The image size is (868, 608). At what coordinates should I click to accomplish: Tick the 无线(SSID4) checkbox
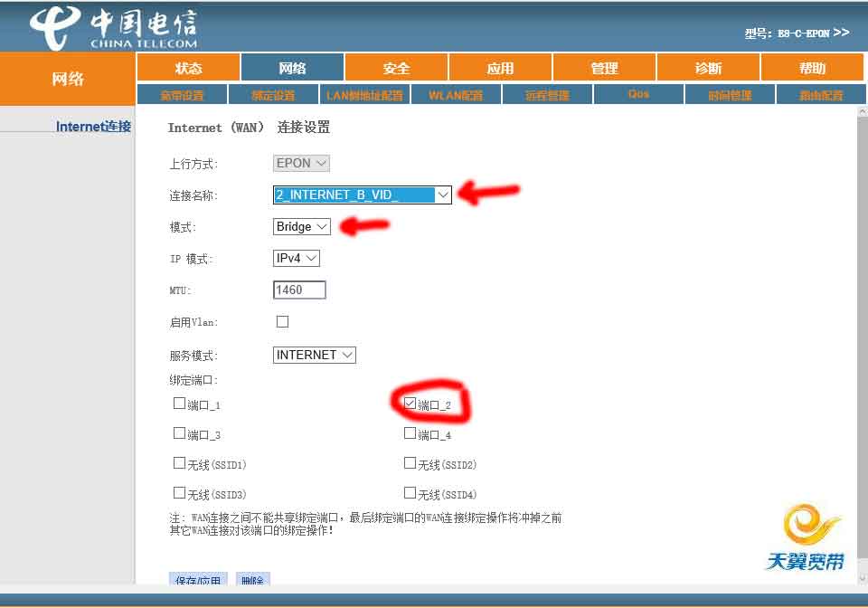click(x=410, y=492)
